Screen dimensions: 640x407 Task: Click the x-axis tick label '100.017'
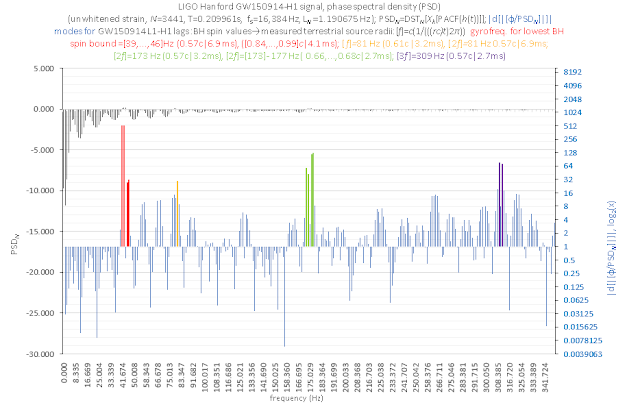click(205, 376)
